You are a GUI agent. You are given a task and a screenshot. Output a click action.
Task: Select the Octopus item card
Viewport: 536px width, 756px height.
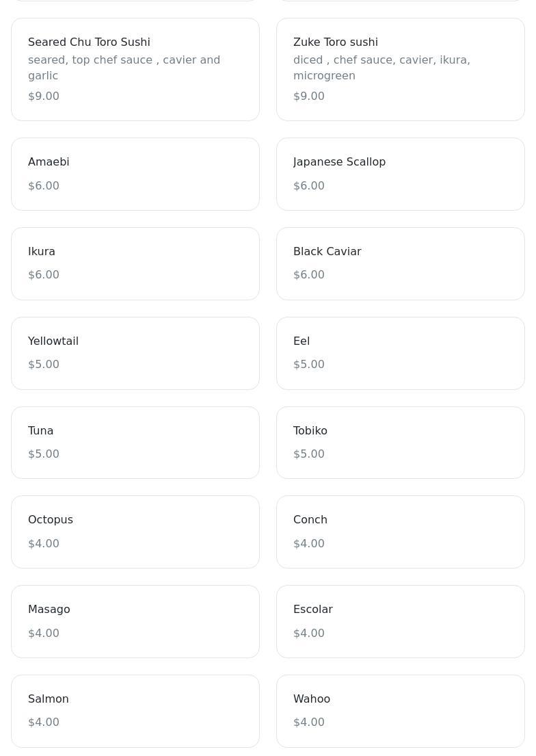coord(135,532)
